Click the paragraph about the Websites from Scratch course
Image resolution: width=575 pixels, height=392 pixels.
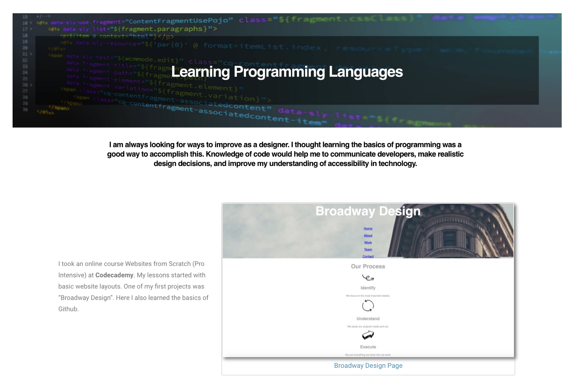(x=134, y=286)
